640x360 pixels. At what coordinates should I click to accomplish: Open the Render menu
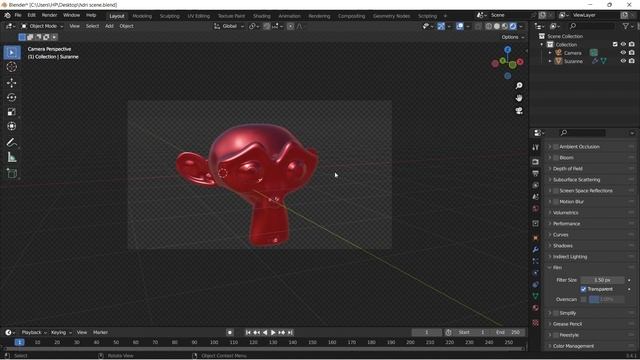49,15
